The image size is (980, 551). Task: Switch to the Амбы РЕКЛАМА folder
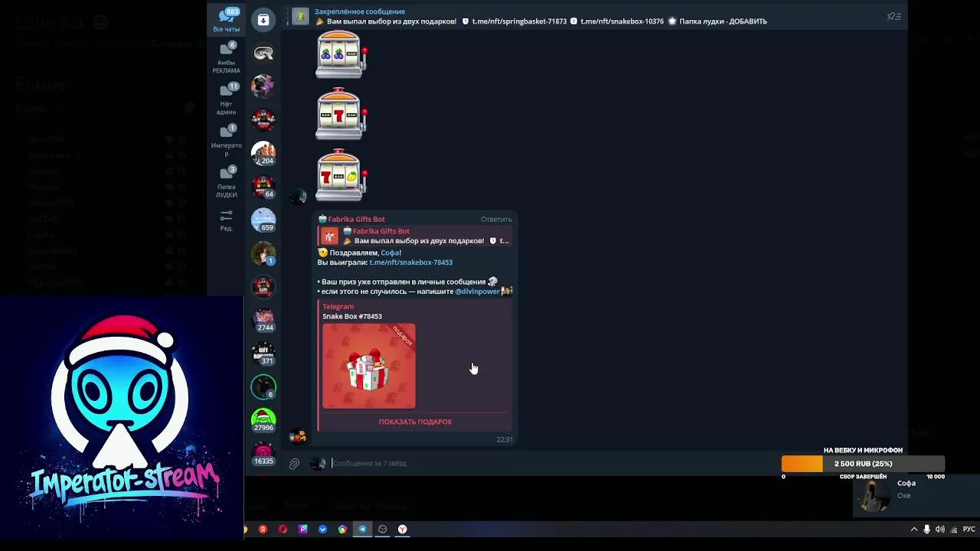coord(226,58)
